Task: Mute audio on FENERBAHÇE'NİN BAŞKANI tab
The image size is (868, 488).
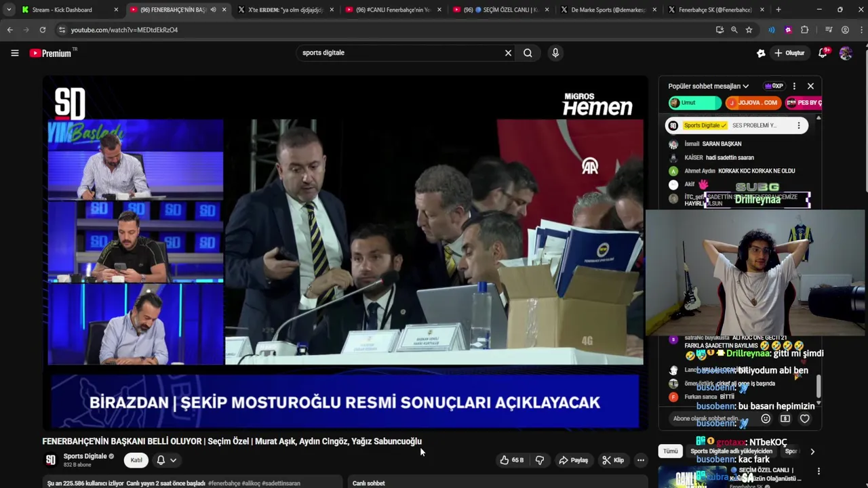Action: 213,9
